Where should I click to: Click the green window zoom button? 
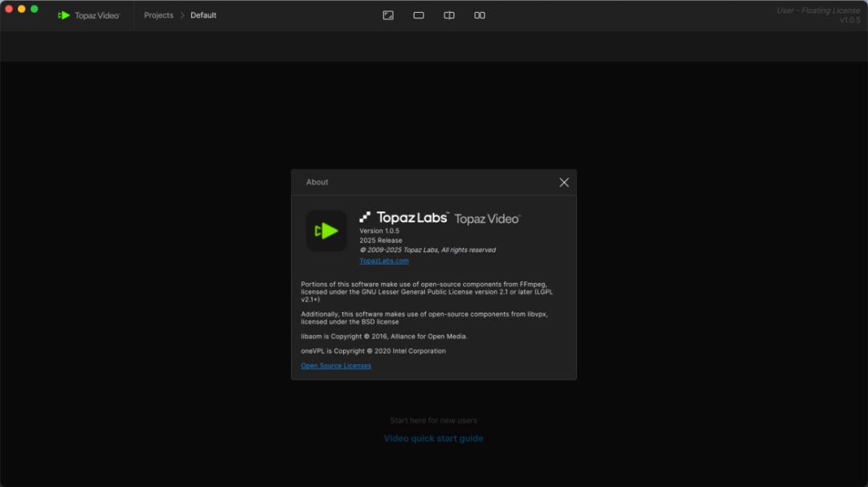(35, 9)
